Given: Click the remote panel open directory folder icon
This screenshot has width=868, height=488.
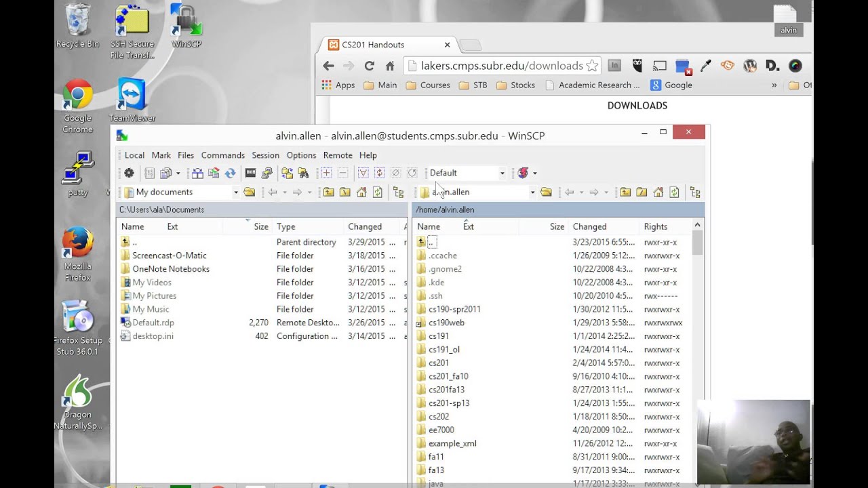Looking at the screenshot, I should coord(546,192).
